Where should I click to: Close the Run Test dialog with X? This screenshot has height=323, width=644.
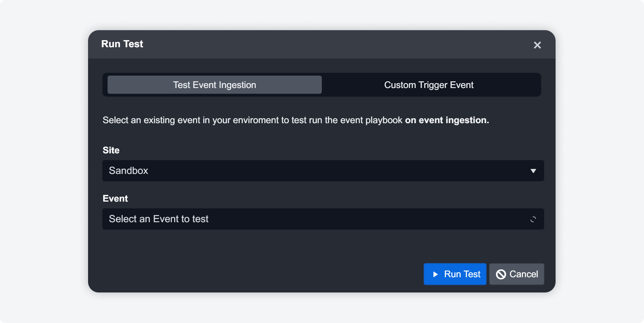pyautogui.click(x=537, y=45)
